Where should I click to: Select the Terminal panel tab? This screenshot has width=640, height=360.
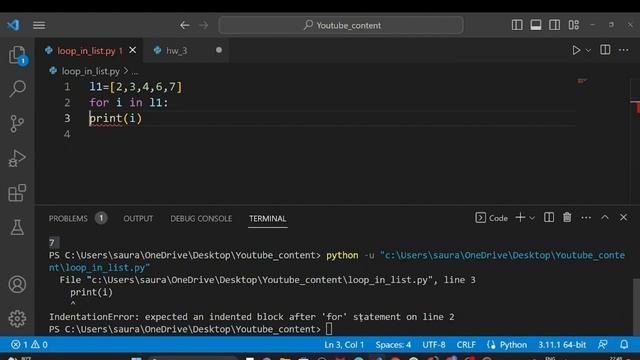click(x=268, y=219)
